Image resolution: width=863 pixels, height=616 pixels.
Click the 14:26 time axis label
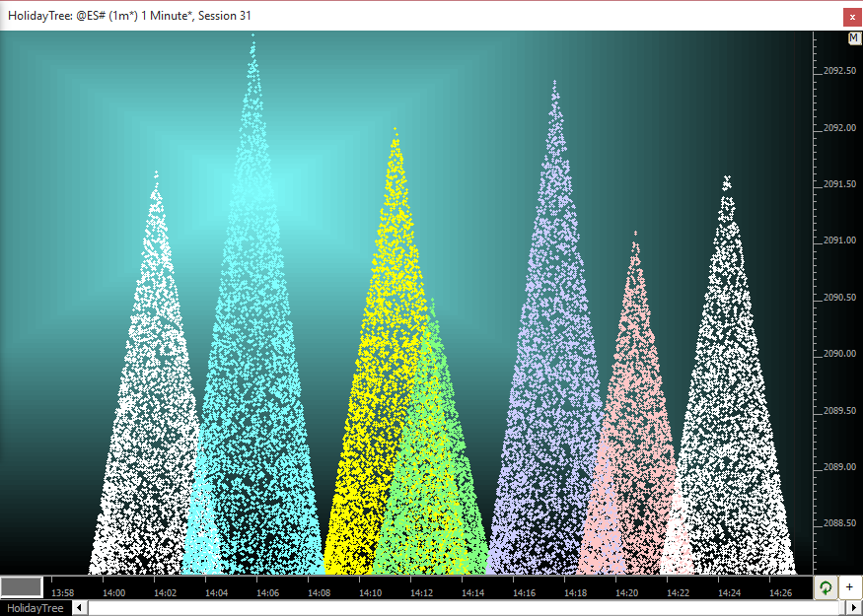point(780,593)
